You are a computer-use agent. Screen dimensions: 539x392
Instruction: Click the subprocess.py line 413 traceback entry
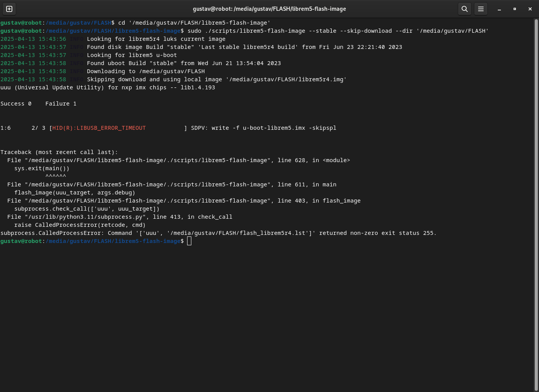coord(120,217)
